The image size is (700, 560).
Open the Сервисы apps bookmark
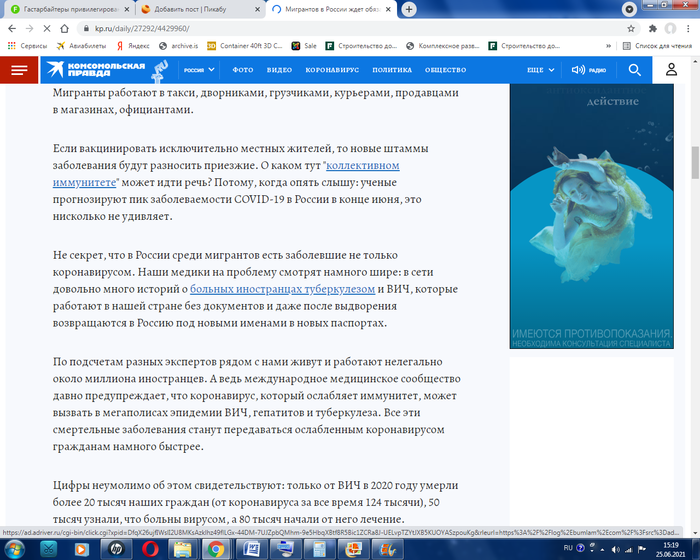[28, 46]
